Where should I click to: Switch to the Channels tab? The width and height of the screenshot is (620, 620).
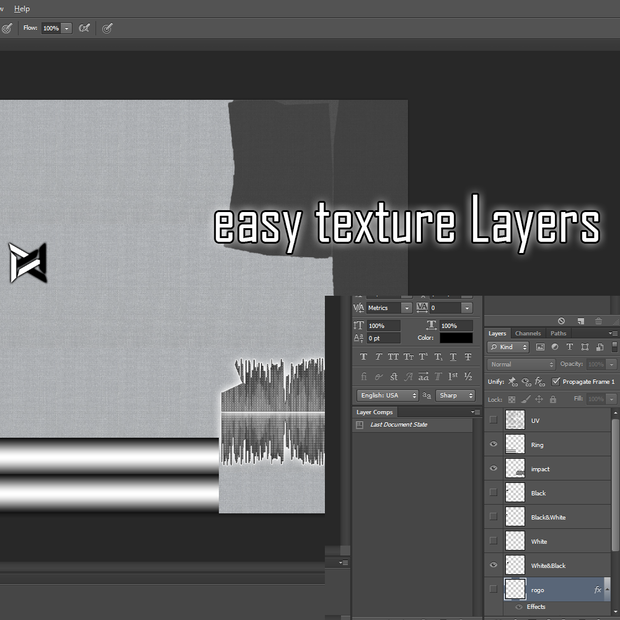[527, 333]
